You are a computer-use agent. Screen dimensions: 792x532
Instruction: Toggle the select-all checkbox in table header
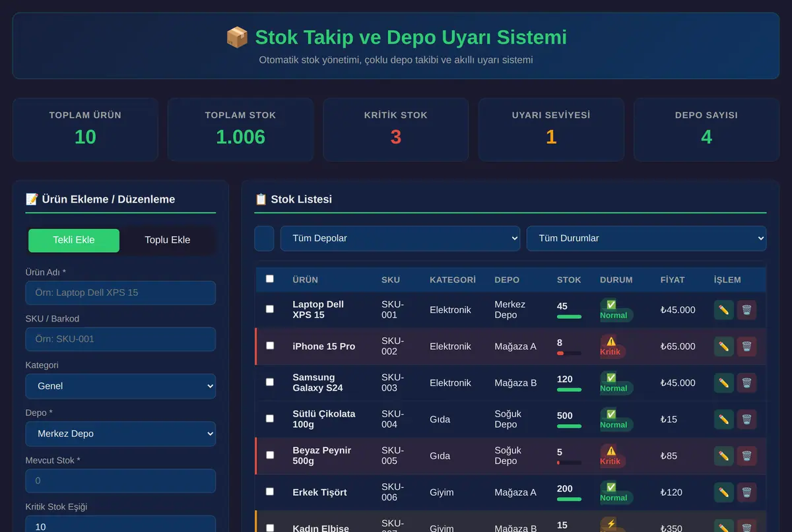(269, 279)
